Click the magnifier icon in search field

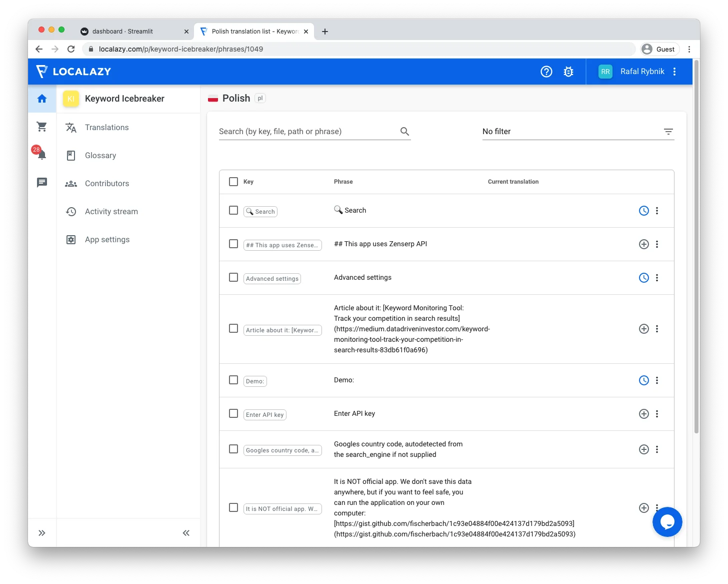coord(404,132)
